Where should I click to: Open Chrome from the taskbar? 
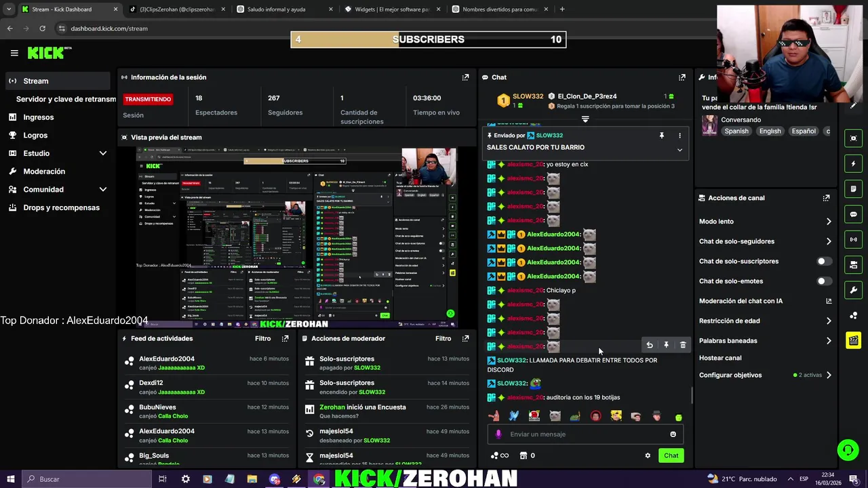tap(319, 479)
